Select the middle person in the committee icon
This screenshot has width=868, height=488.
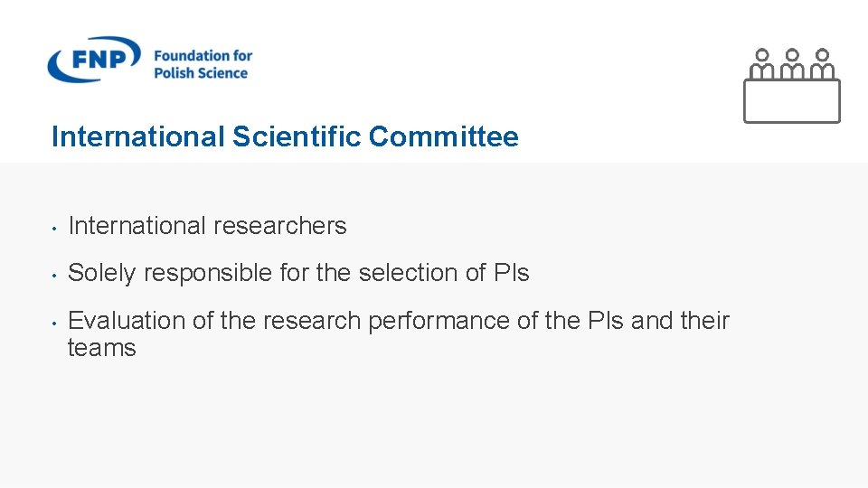[x=792, y=63]
